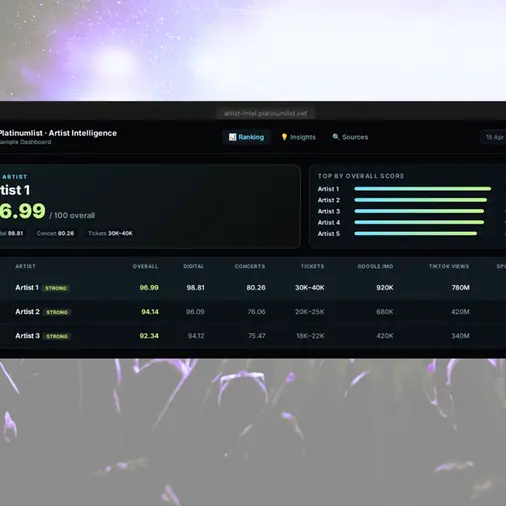Viewport: 506px width, 506px height.
Task: Click Google value 920K
Action: tap(385, 287)
